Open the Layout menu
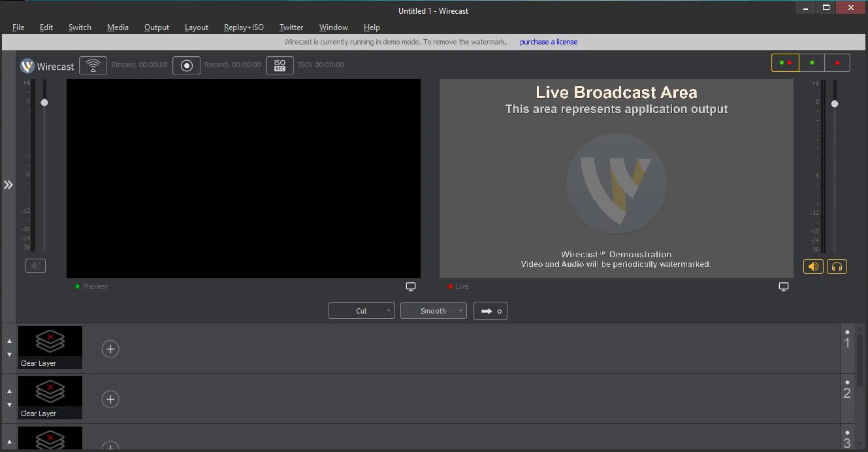This screenshot has width=868, height=452. click(197, 27)
